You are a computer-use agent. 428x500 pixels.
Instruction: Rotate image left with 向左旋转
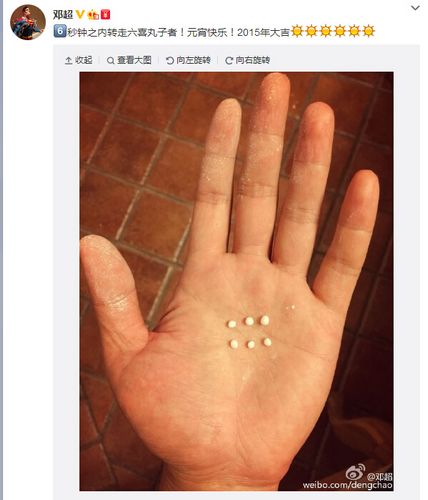[x=193, y=60]
